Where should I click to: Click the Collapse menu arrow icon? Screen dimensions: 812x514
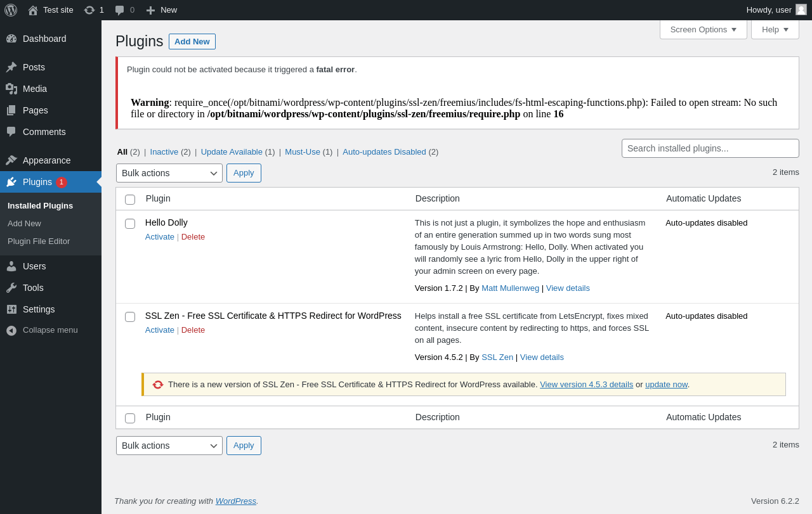click(11, 330)
